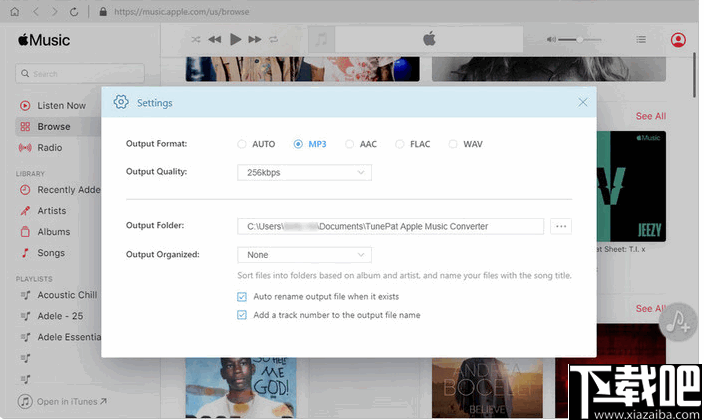Click the Open in iTunes link
The width and height of the screenshot is (704, 420).
click(x=71, y=402)
